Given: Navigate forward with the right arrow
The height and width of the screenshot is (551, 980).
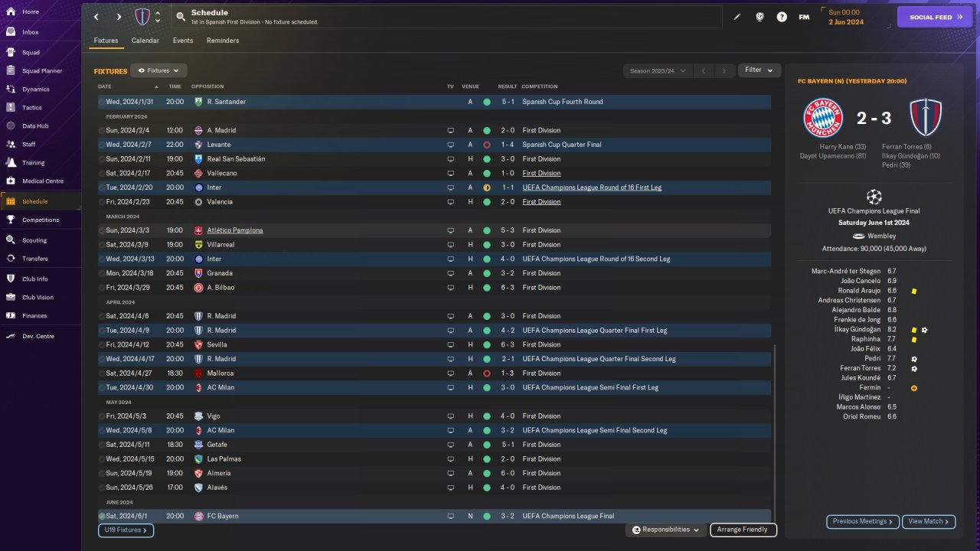Looking at the screenshot, I should coord(119,17).
